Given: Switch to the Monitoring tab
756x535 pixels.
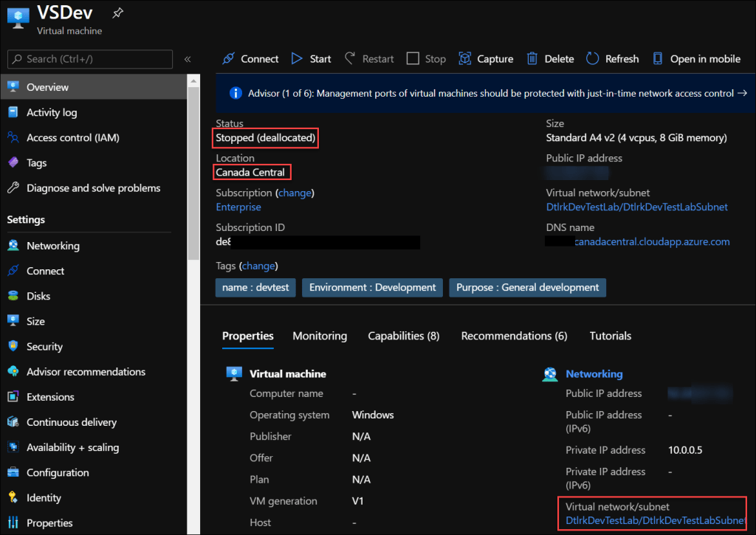Looking at the screenshot, I should coord(320,336).
